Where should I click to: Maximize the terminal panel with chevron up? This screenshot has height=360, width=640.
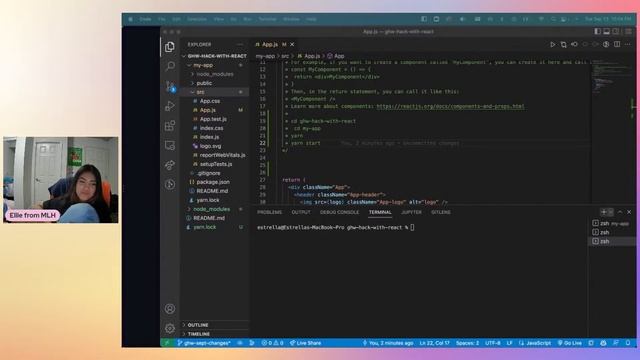point(620,212)
